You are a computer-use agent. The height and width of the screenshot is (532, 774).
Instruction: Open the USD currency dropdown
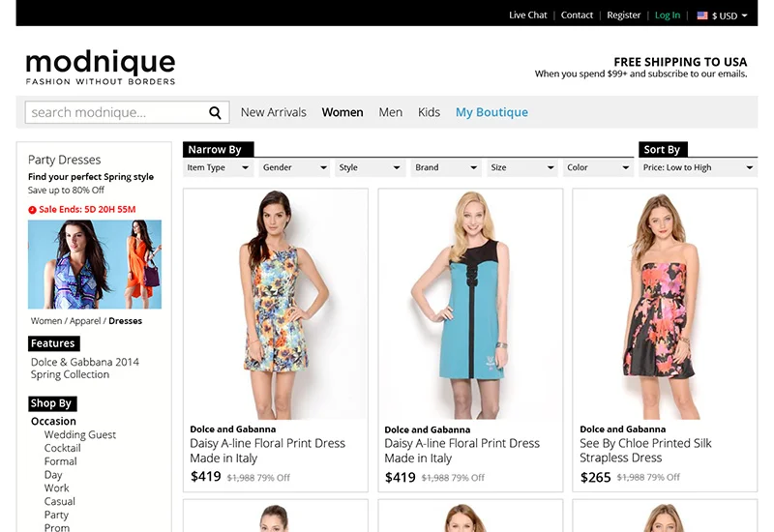click(722, 15)
